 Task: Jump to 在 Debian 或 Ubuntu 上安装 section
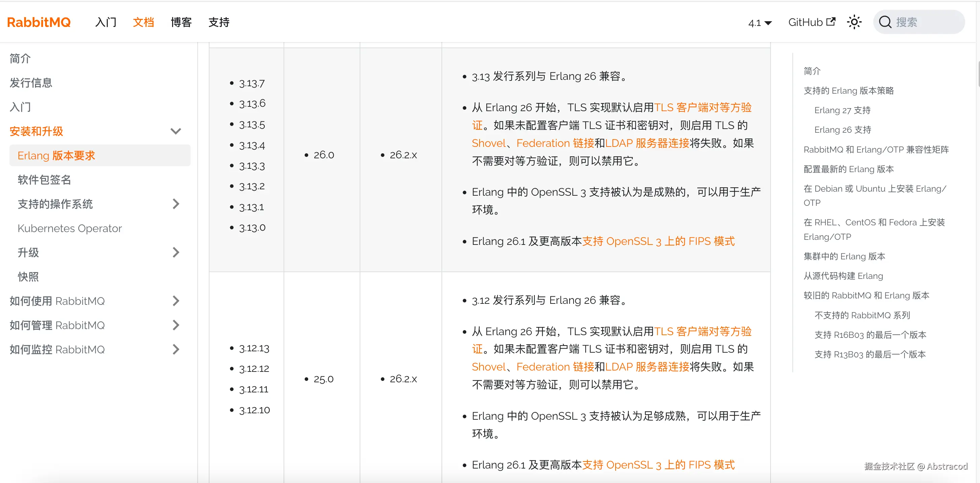pos(875,195)
